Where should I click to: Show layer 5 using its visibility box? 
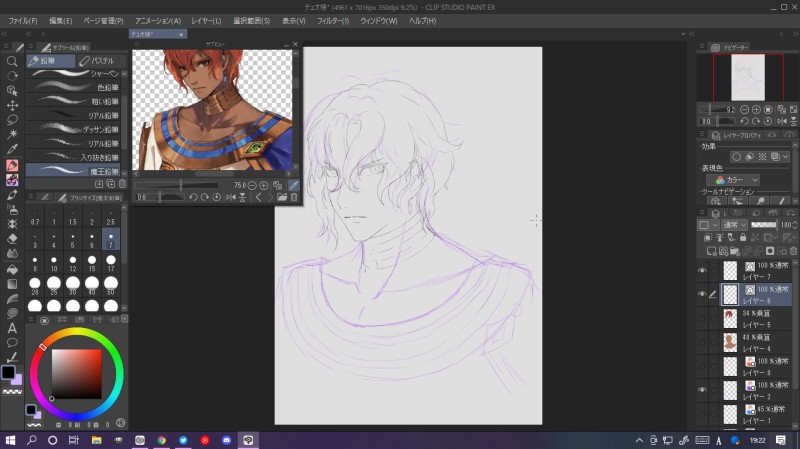click(702, 318)
